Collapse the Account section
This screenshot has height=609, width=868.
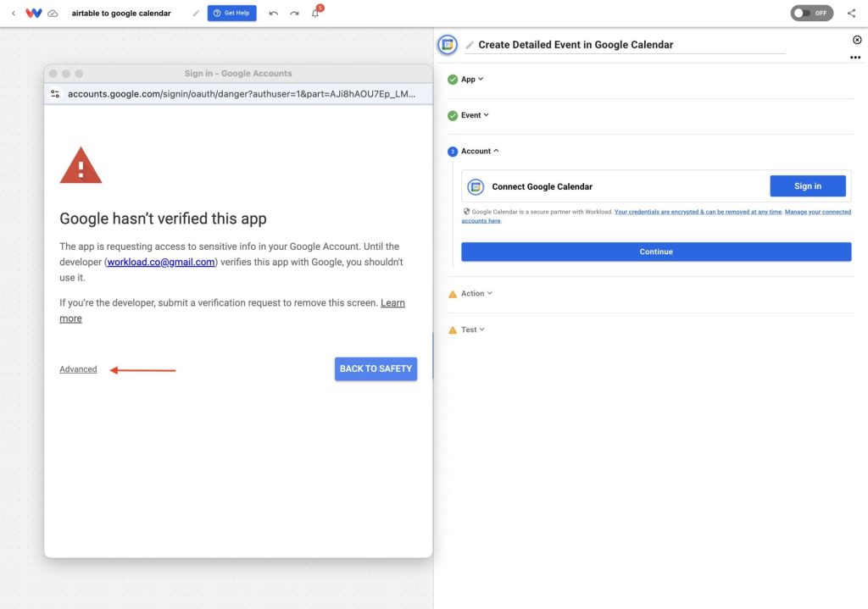[480, 151]
